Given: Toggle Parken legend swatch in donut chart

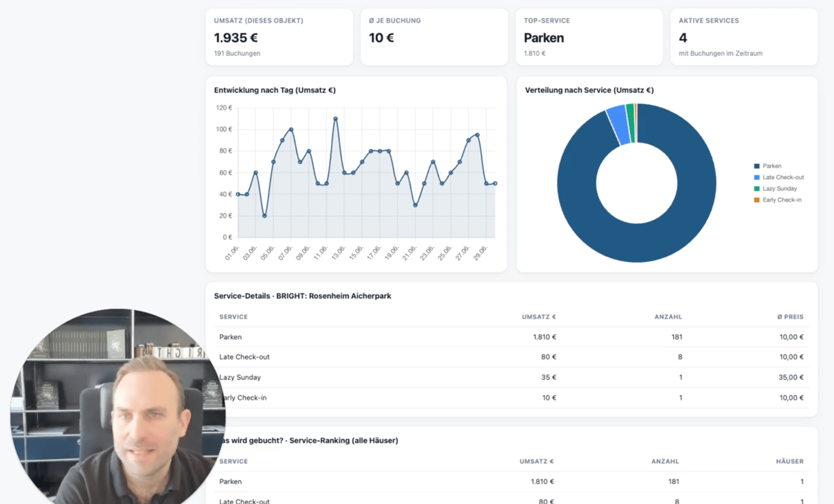Looking at the screenshot, I should (756, 166).
